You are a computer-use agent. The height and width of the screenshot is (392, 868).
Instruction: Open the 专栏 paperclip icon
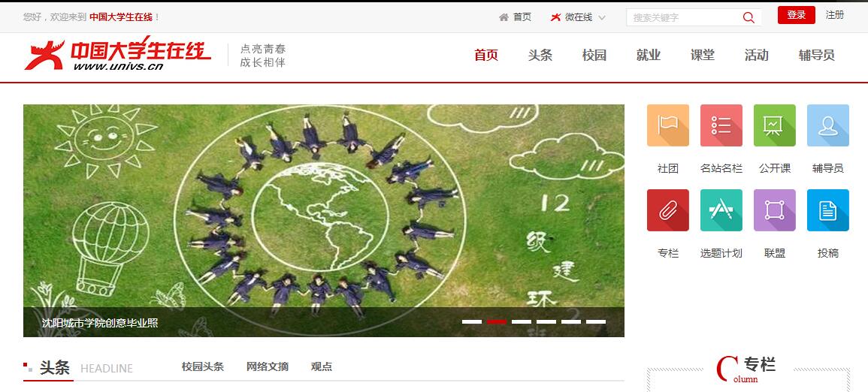[x=667, y=210]
